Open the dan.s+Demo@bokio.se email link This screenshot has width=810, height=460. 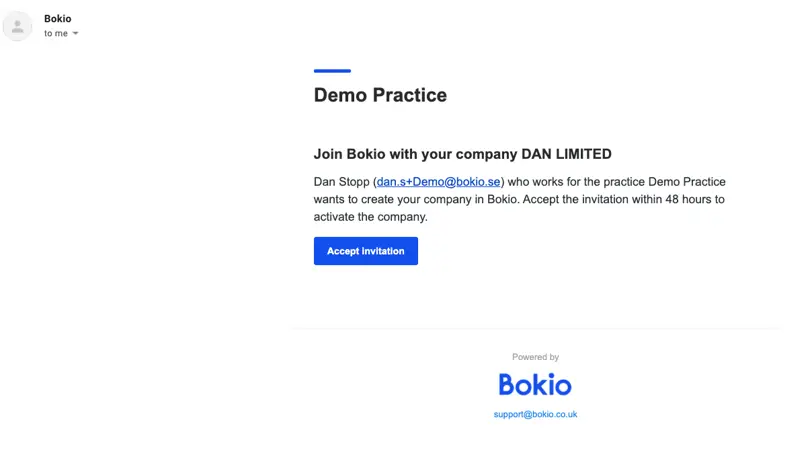438,182
